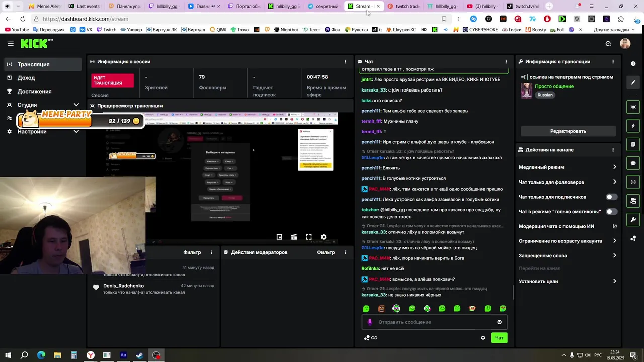Click the broadcast signal icon in right sidebar

633,182
